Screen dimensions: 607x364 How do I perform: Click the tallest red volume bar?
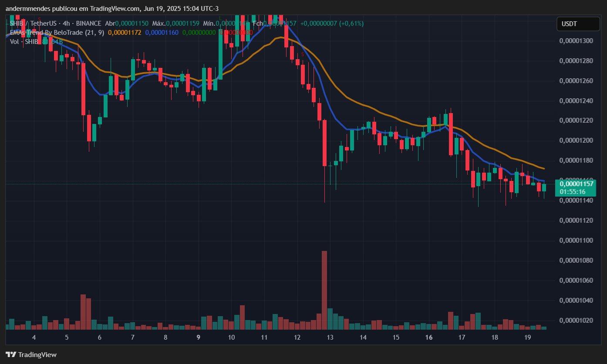(x=324, y=290)
